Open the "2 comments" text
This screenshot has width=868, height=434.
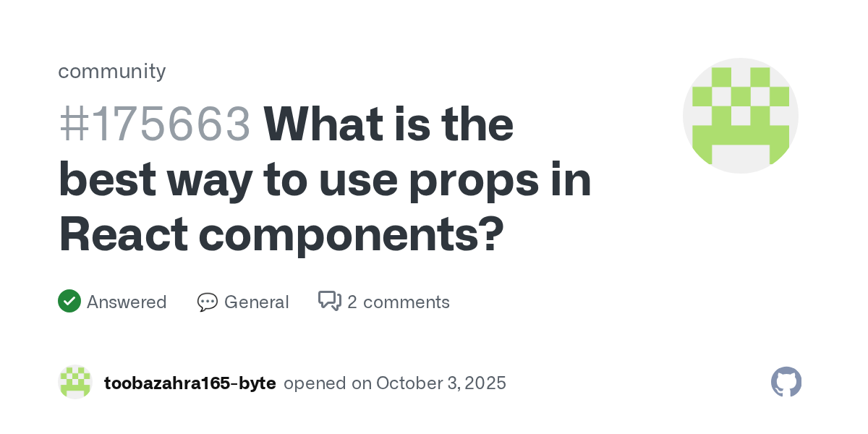[x=398, y=302]
